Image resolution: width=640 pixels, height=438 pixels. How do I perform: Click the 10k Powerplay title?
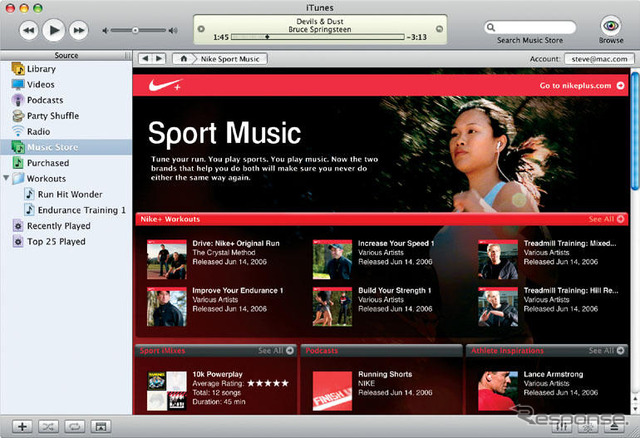click(x=217, y=374)
